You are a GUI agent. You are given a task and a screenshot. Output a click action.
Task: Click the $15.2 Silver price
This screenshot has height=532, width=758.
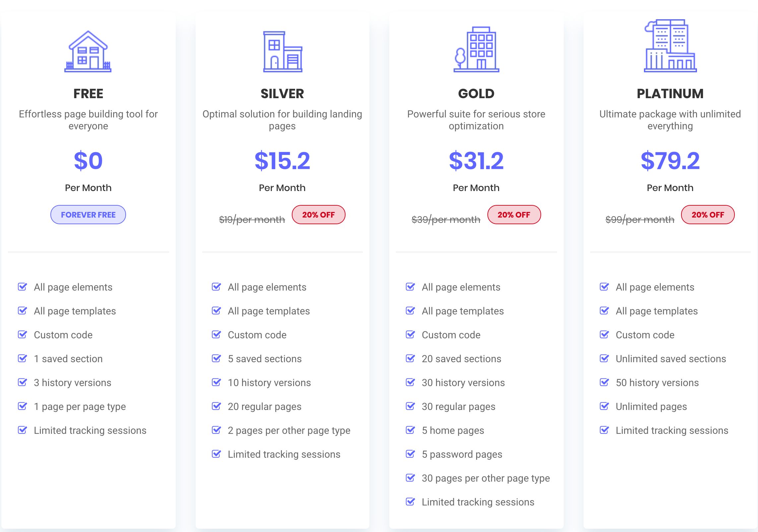(283, 161)
